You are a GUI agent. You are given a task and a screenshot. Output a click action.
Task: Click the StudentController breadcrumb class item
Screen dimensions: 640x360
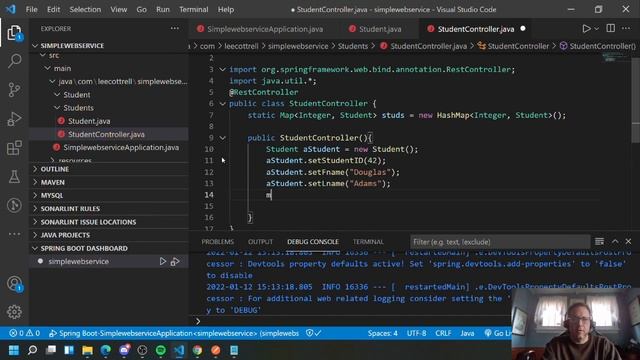pyautogui.click(x=513, y=46)
